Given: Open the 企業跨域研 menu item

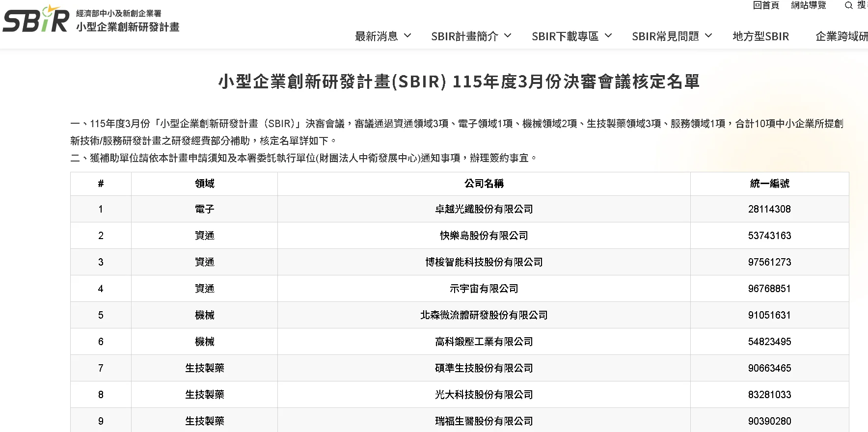Looking at the screenshot, I should coord(841,36).
